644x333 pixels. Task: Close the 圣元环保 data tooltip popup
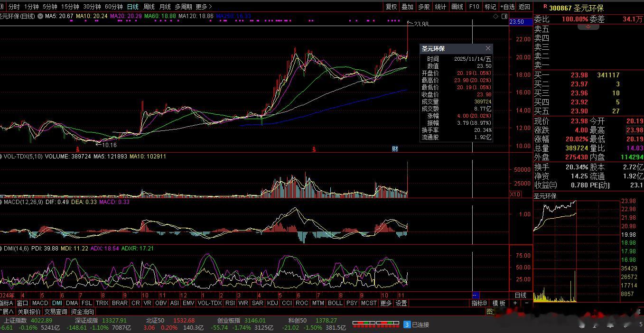pyautogui.click(x=488, y=48)
